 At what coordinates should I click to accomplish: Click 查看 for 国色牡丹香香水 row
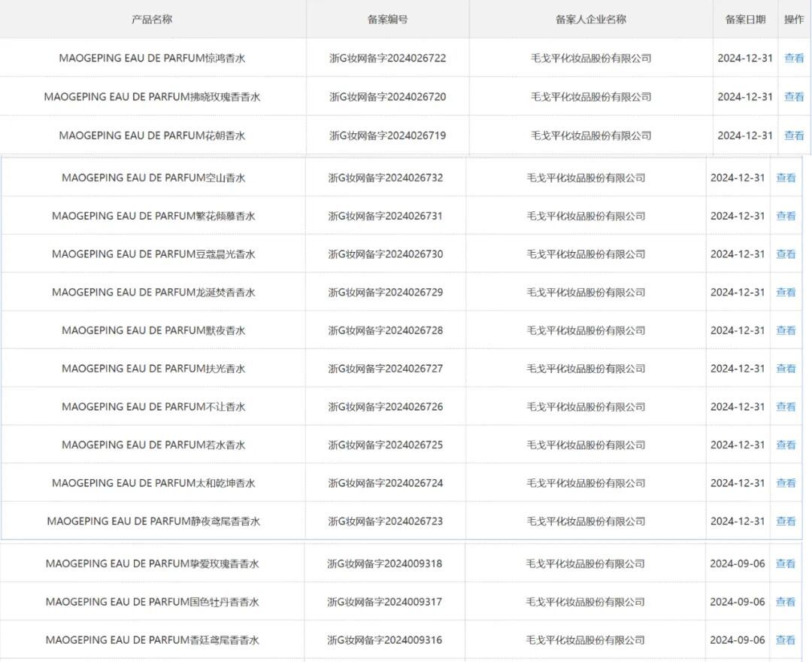tap(785, 602)
